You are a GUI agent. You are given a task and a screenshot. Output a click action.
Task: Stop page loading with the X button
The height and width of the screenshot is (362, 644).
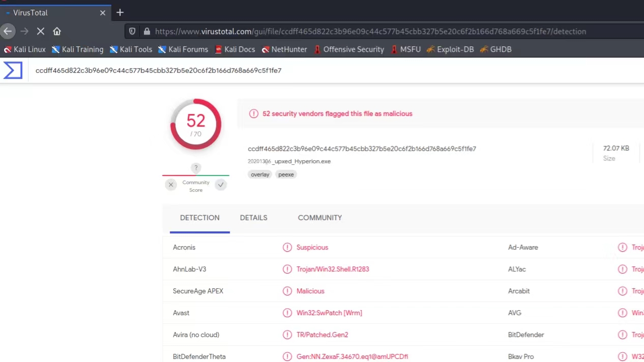41,31
